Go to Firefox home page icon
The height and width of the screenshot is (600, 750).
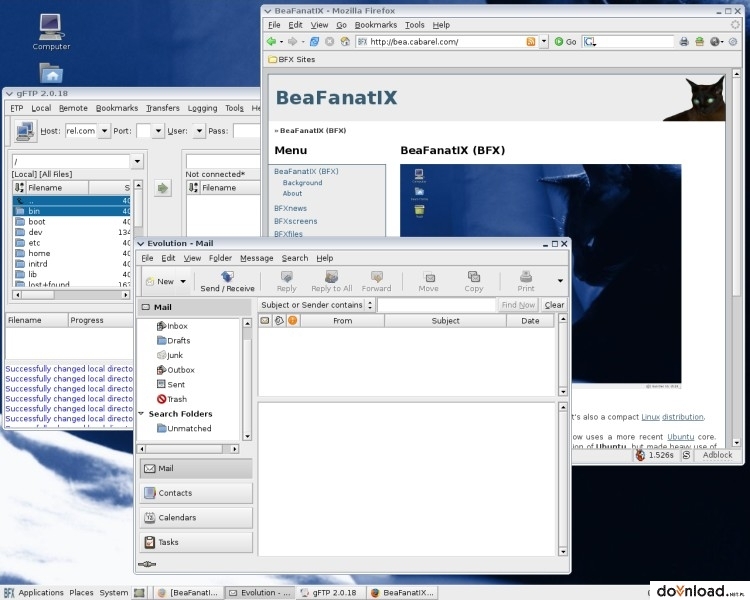345,42
